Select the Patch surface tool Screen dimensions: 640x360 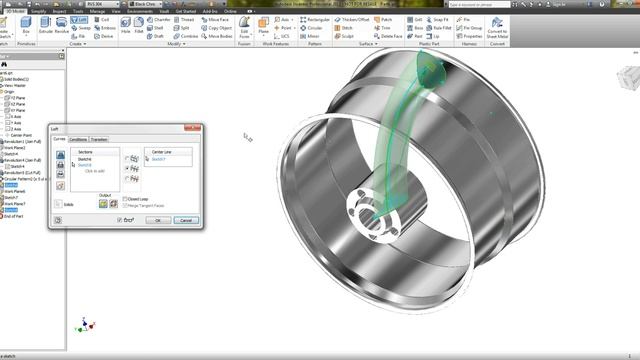pyautogui.click(x=383, y=20)
